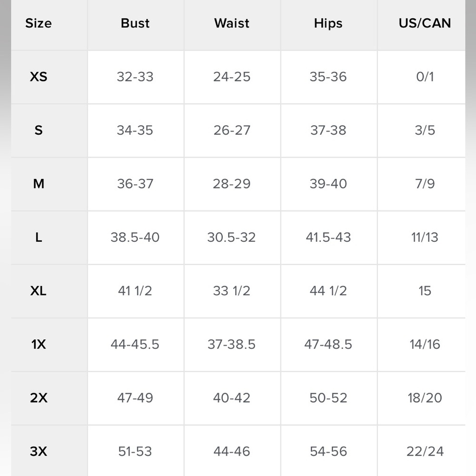Click the Hips column header

[x=328, y=23]
